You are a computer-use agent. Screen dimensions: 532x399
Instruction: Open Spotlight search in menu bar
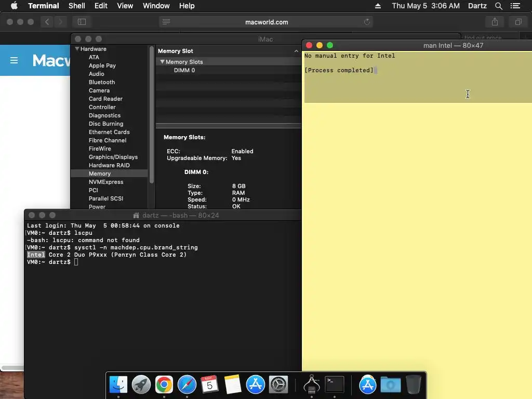(x=498, y=6)
